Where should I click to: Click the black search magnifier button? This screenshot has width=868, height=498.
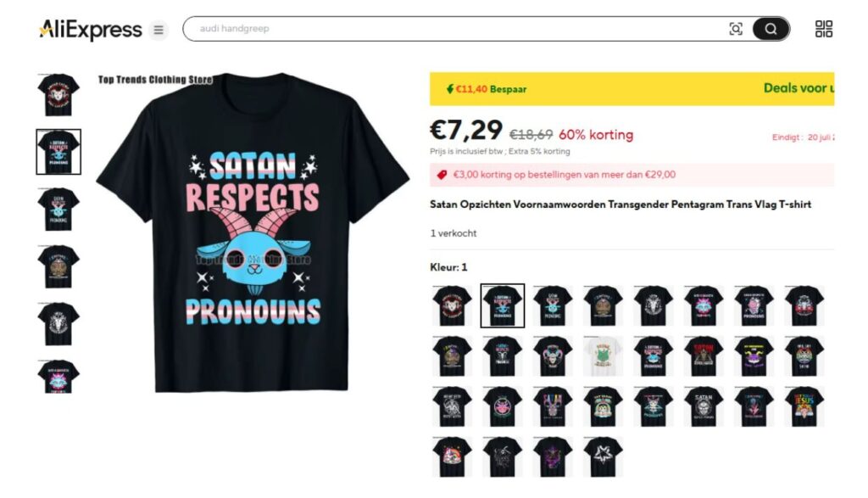pos(771,29)
